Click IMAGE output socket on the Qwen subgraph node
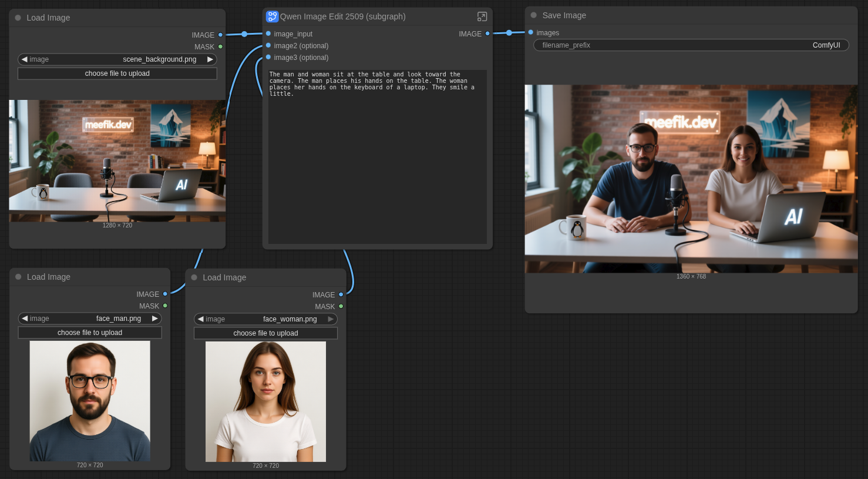This screenshot has width=868, height=479. click(487, 34)
